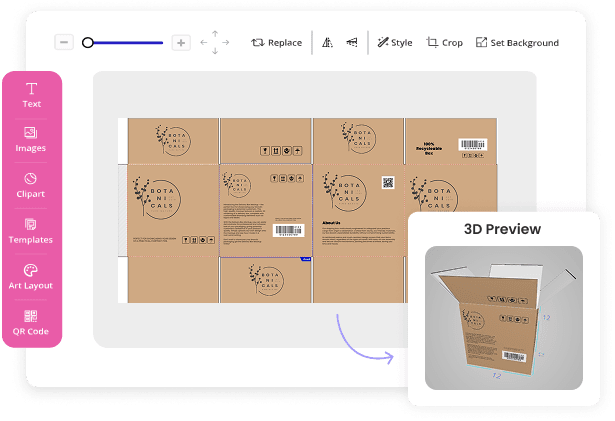Image resolution: width=615 pixels, height=421 pixels.
Task: Click the 3D Preview box render
Action: 504,318
